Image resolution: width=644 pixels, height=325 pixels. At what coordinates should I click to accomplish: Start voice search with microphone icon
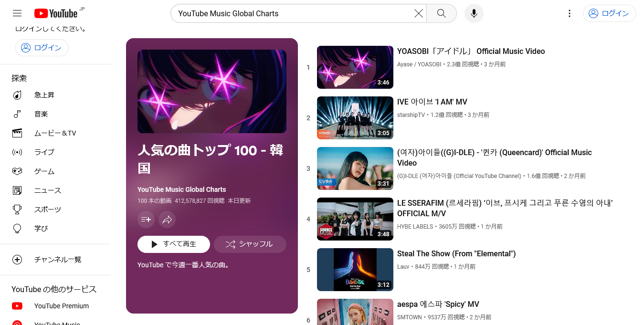pyautogui.click(x=474, y=13)
